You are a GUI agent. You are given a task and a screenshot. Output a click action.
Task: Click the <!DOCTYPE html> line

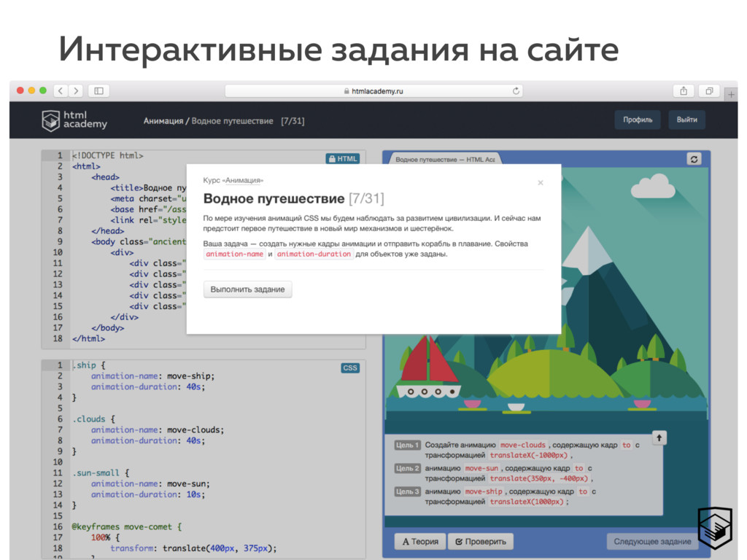(x=108, y=155)
